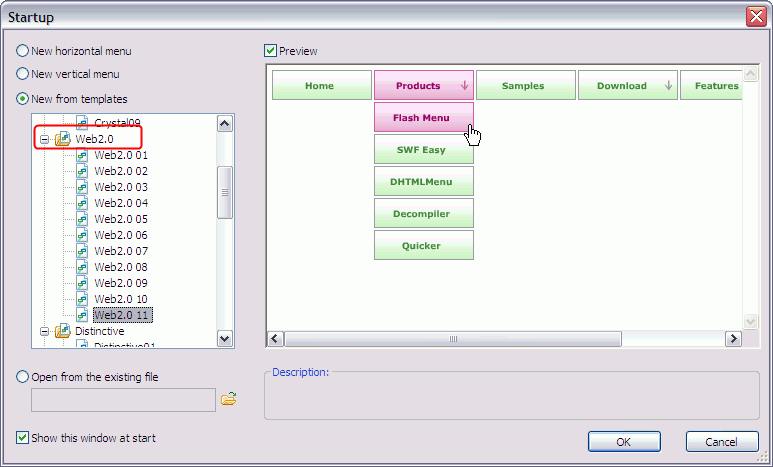
Task: Choose Quicker submenu item
Action: tap(424, 246)
